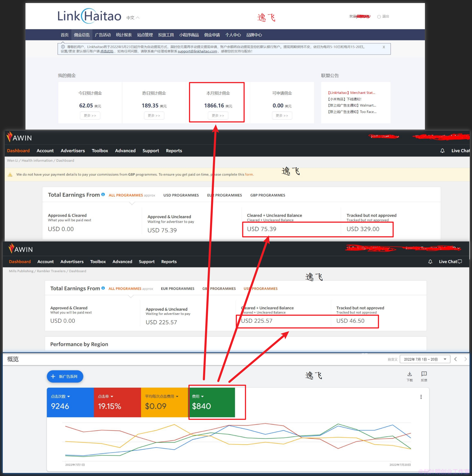Image resolution: width=472 pixels, height=476 pixels.
Task: Click the AWIN logo in upper window
Action: click(19, 137)
